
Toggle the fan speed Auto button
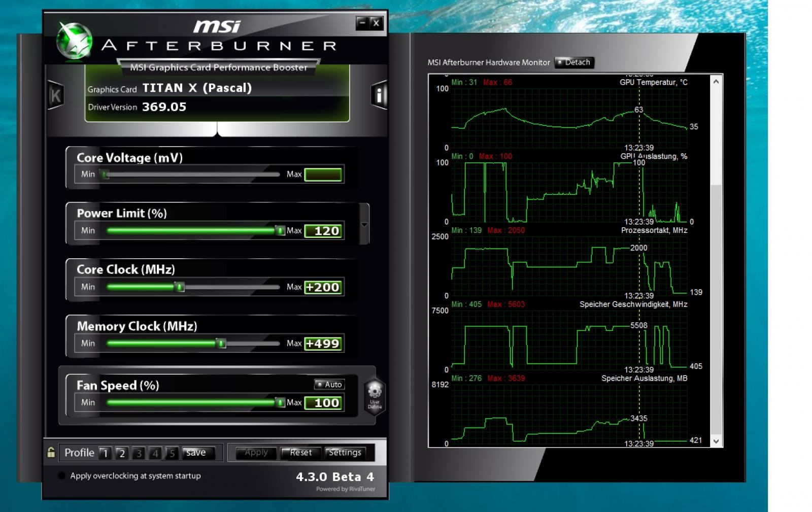[329, 385]
